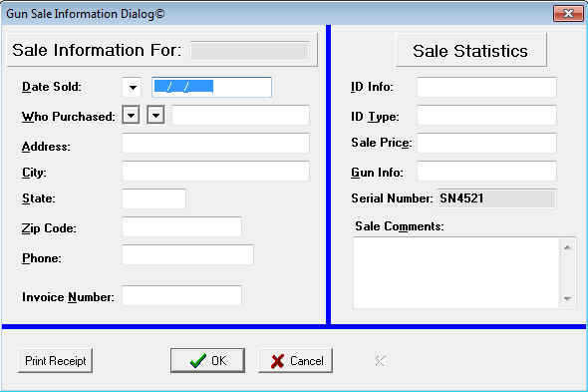Open the Date Sold calendar dropdown arrow
588x392 pixels.
133,88
